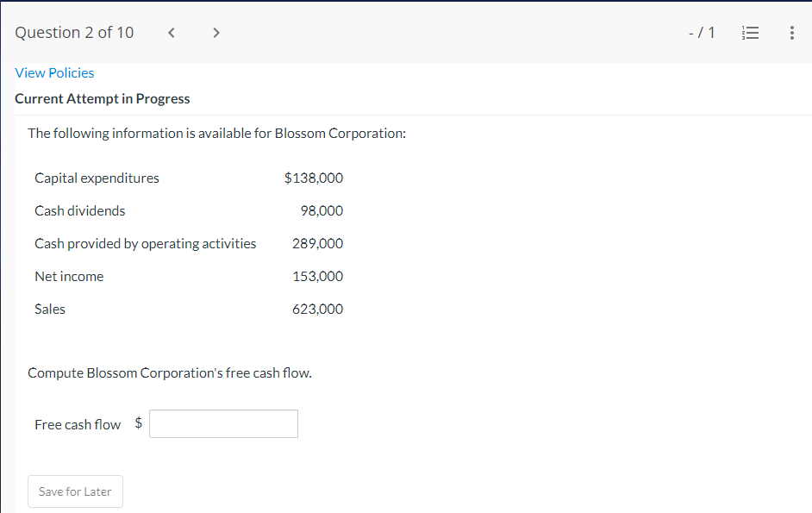
Task: Click the 'Compute Blossom Corporation's free cash flow' text
Action: click(170, 373)
